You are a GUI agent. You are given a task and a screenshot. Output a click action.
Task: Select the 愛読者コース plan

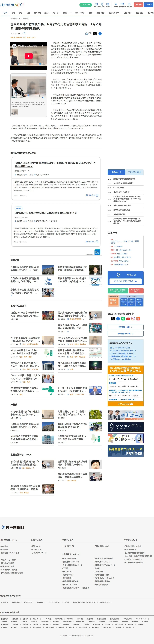113,302
